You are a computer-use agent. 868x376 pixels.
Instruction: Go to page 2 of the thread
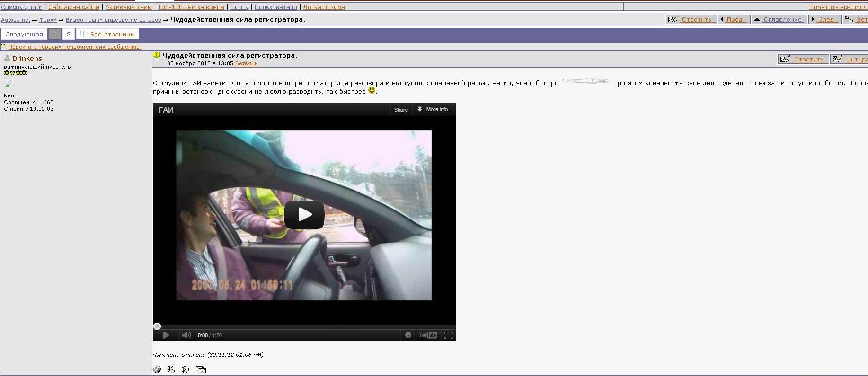click(69, 34)
